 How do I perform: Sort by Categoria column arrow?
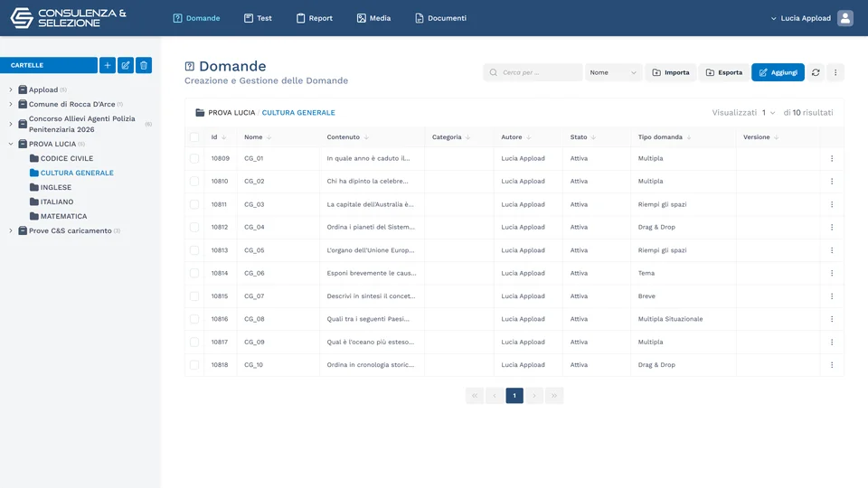(x=467, y=137)
